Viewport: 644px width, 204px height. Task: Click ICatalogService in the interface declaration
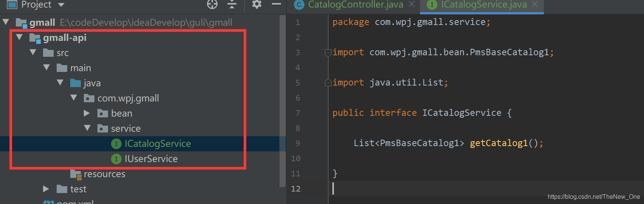pos(462,113)
